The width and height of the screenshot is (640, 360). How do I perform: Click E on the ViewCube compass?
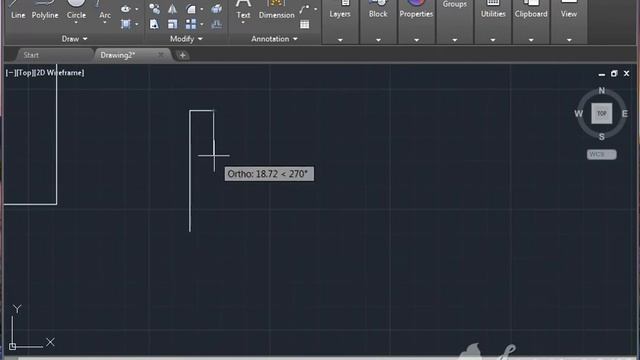624,113
